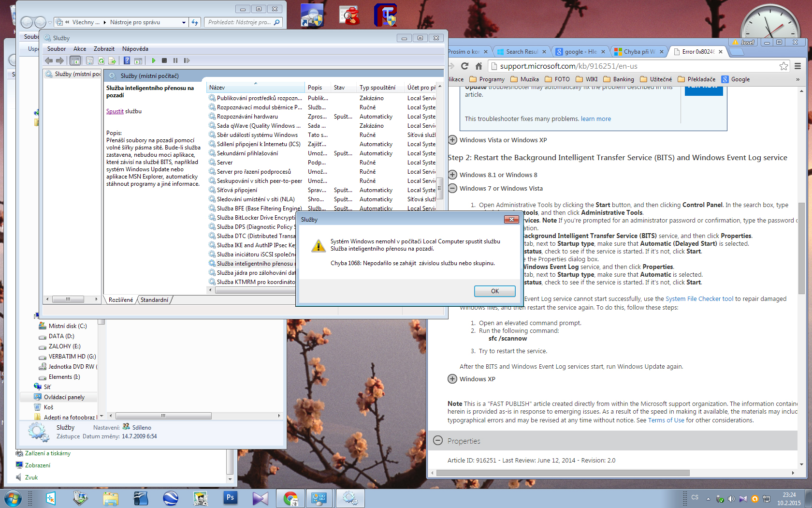Viewport: 812px width, 508px height.
Task: Open the Akce menu in Služby
Action: (80, 49)
